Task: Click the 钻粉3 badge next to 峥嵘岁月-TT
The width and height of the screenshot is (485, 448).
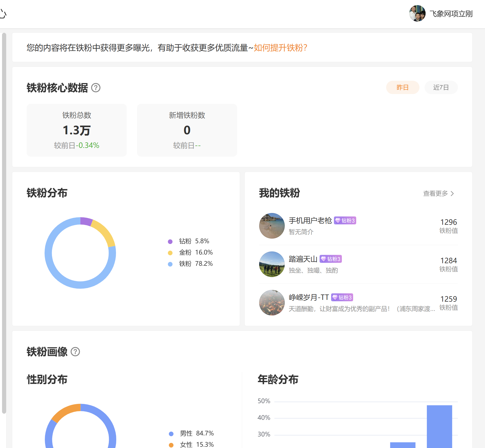Action: click(x=342, y=297)
